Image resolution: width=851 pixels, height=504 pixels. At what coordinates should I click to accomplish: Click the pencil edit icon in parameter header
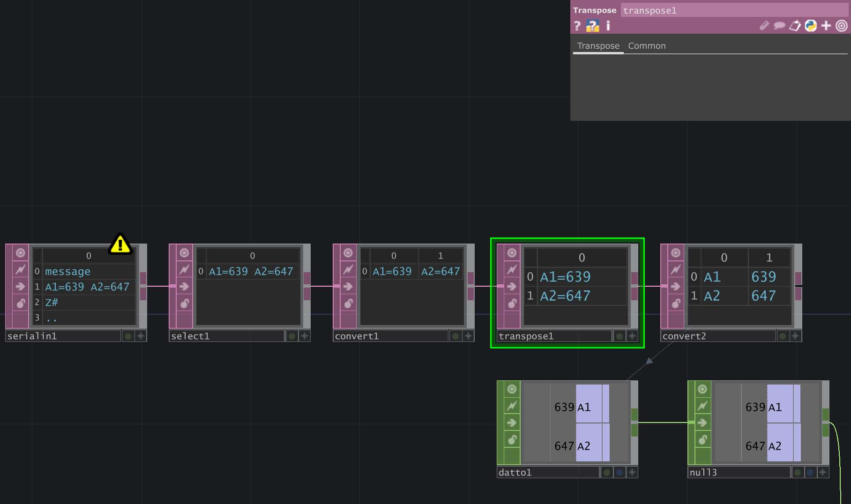click(x=764, y=26)
